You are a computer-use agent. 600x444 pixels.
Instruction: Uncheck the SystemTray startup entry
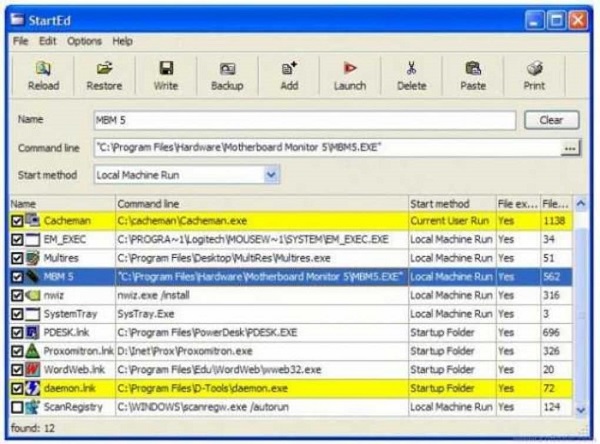click(17, 314)
